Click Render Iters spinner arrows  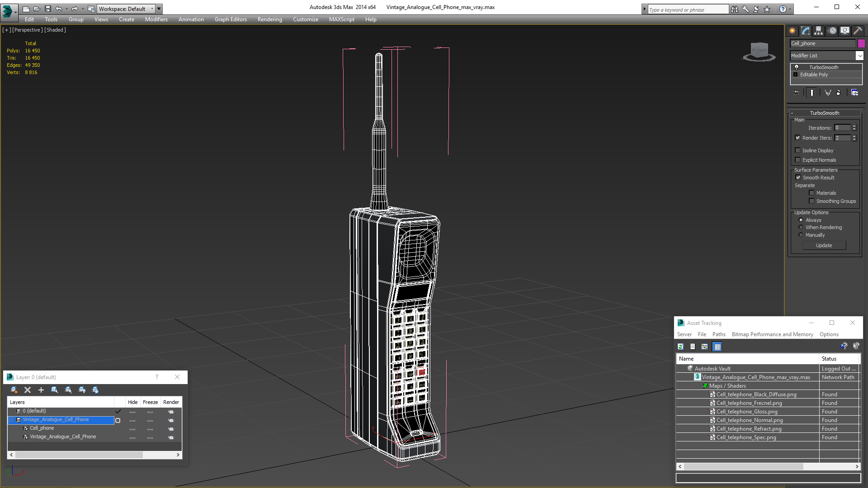(854, 138)
